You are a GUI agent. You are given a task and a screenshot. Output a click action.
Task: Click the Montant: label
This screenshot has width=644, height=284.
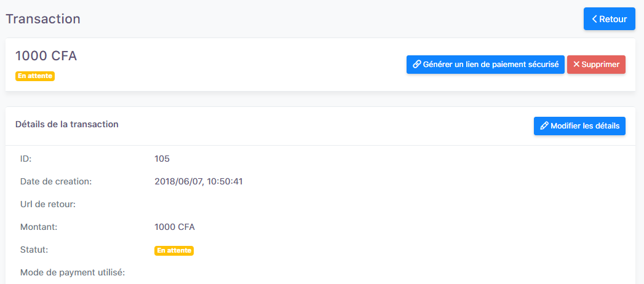[x=39, y=227]
